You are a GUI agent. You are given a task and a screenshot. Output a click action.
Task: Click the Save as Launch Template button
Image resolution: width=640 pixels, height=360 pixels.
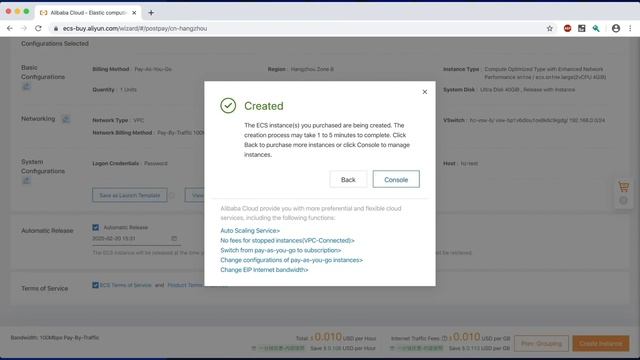130,195
